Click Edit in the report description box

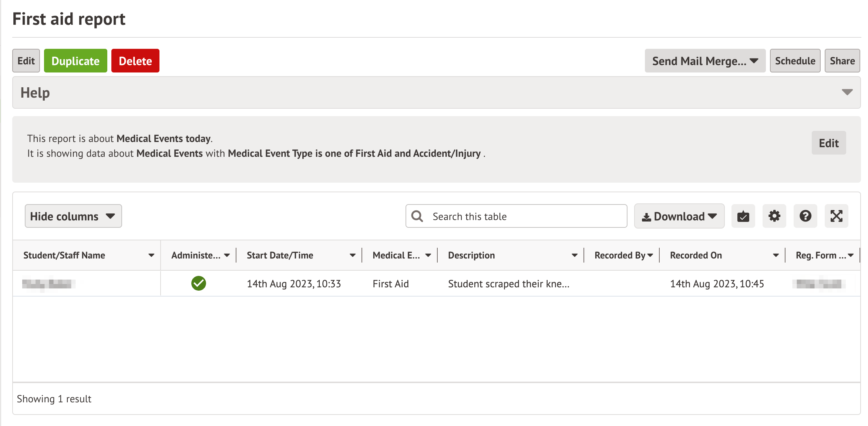[828, 143]
